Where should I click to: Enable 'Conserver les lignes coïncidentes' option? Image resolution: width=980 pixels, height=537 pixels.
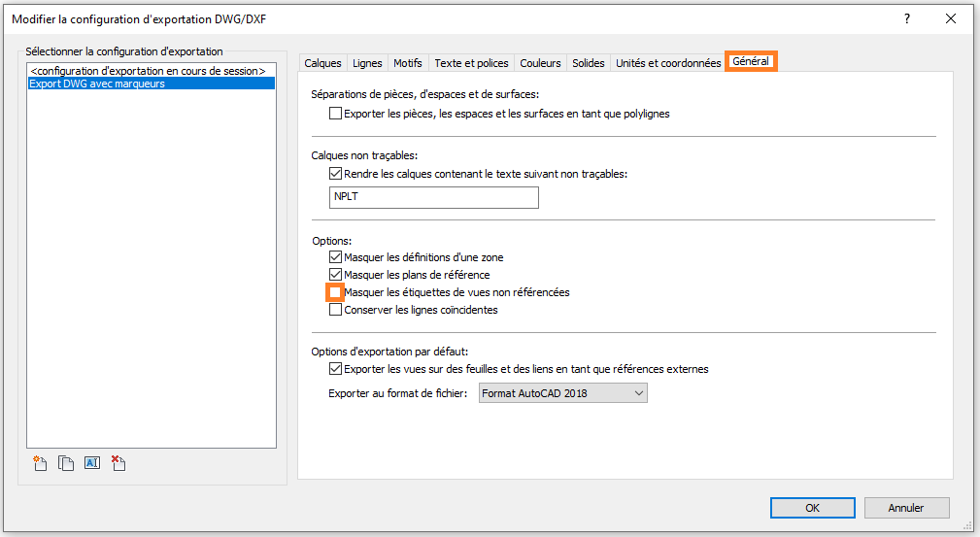click(336, 310)
